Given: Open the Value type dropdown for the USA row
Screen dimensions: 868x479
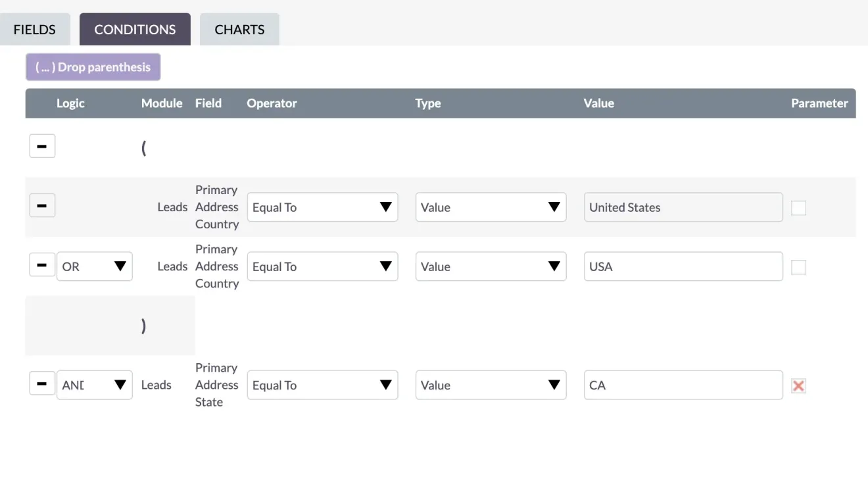Looking at the screenshot, I should [491, 266].
